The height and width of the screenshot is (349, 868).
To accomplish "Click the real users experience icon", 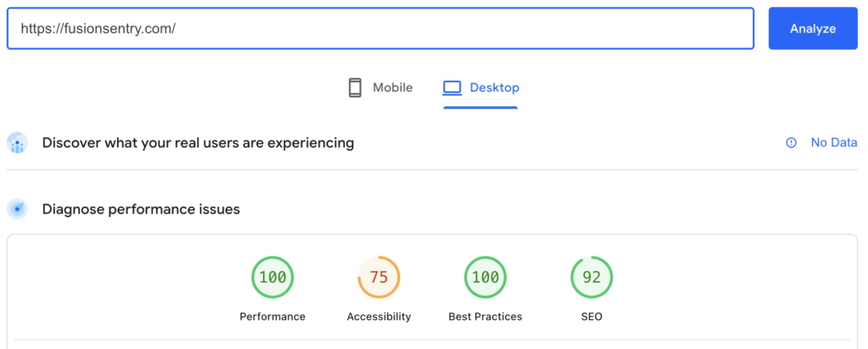I will click(17, 142).
